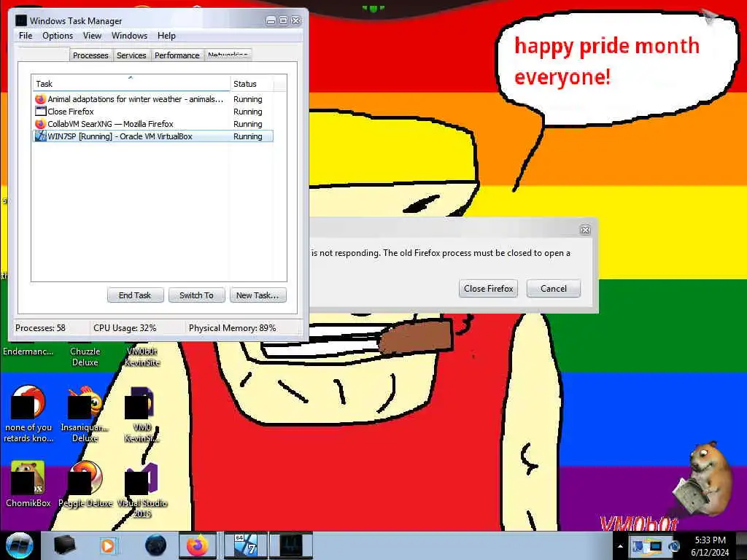Click the Running status of the Animal adaptations task

click(x=248, y=99)
